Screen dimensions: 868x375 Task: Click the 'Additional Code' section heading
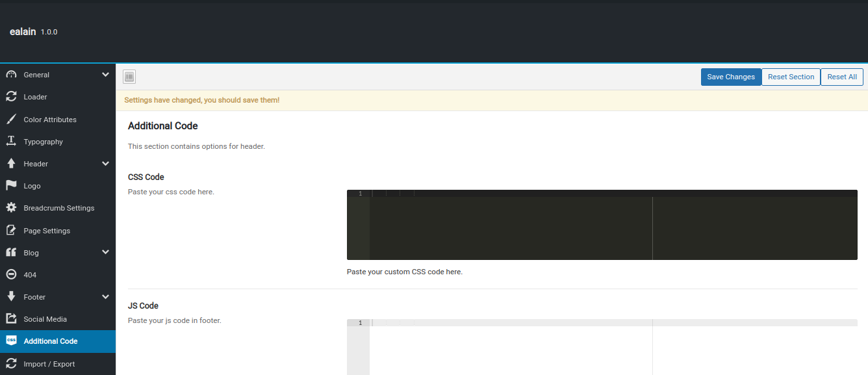[x=163, y=125]
